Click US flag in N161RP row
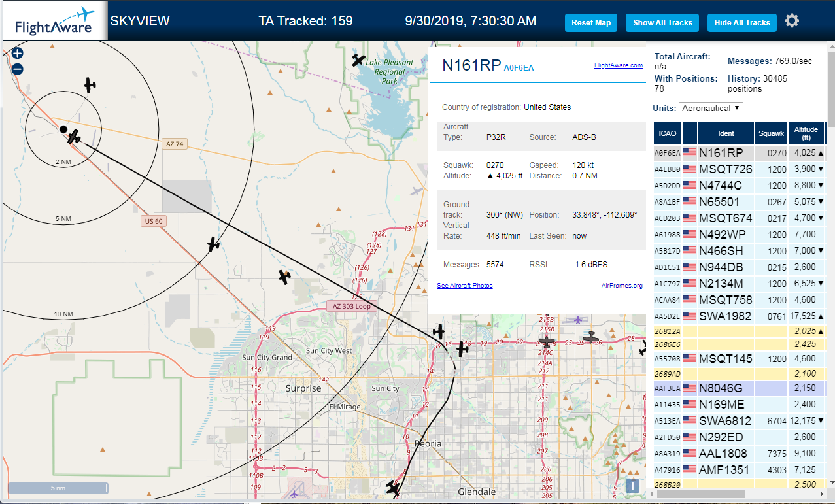This screenshot has width=835, height=504. (x=690, y=153)
